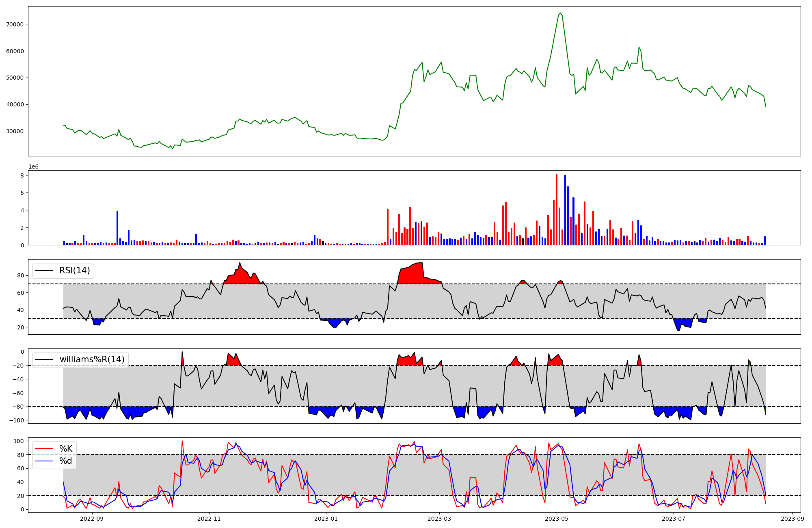Click the RSI(14) legend label

(x=75, y=270)
